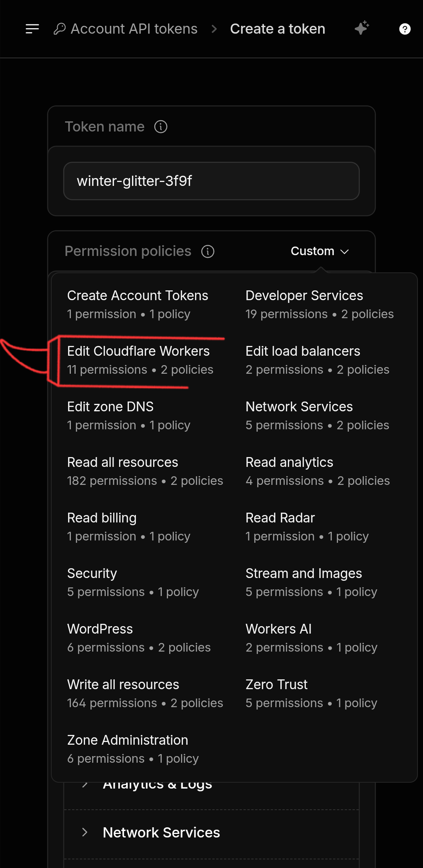Choose the Workers AI template
423x868 pixels.
(311, 638)
